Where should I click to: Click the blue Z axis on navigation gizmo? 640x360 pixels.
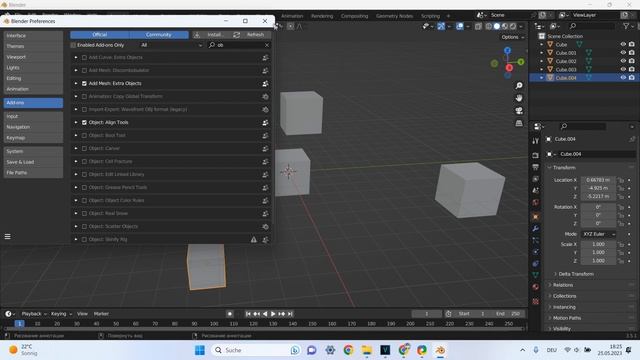click(507, 50)
